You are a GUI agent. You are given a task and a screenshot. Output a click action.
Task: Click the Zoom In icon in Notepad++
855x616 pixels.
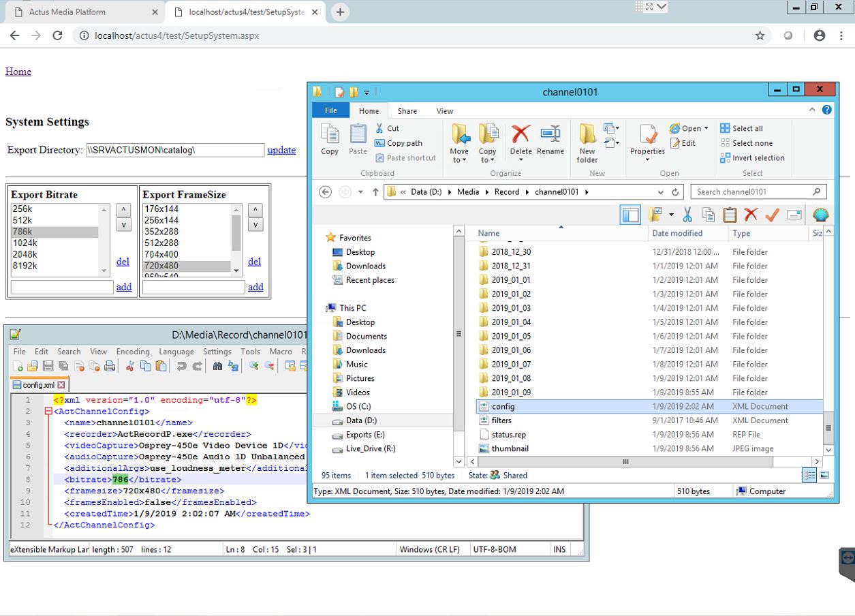click(253, 367)
